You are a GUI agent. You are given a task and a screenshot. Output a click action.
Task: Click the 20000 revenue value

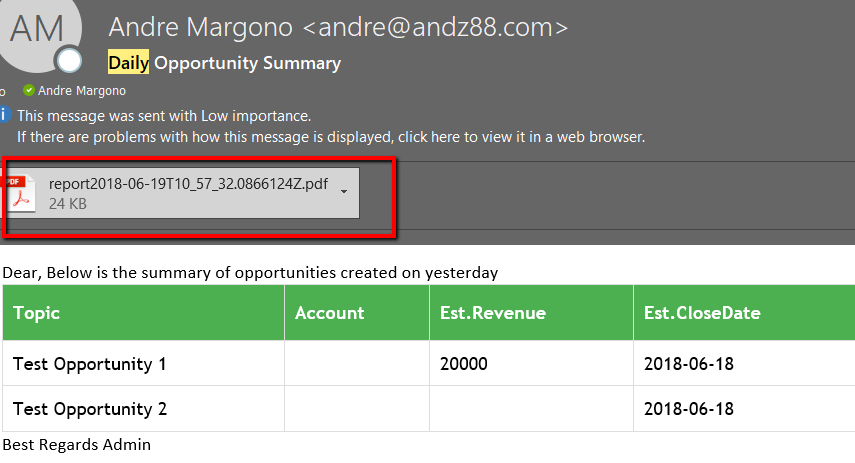click(x=464, y=364)
